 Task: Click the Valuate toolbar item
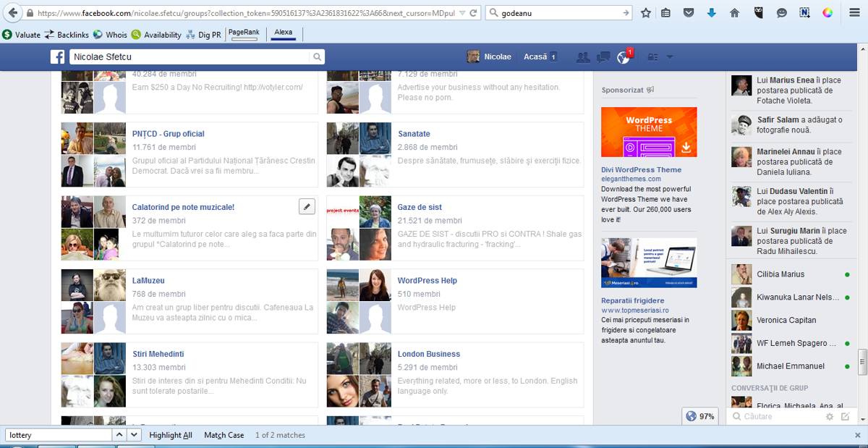click(21, 35)
